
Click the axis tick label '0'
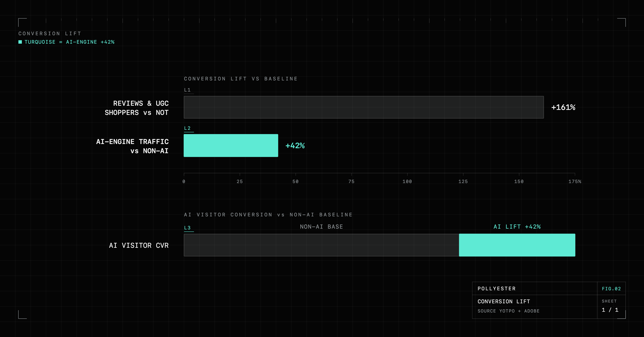point(184,182)
